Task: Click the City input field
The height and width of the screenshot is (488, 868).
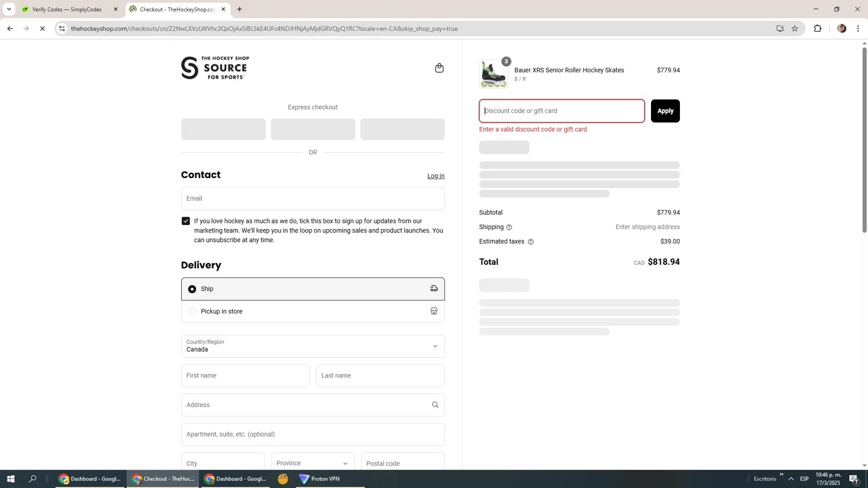Action: point(223,463)
